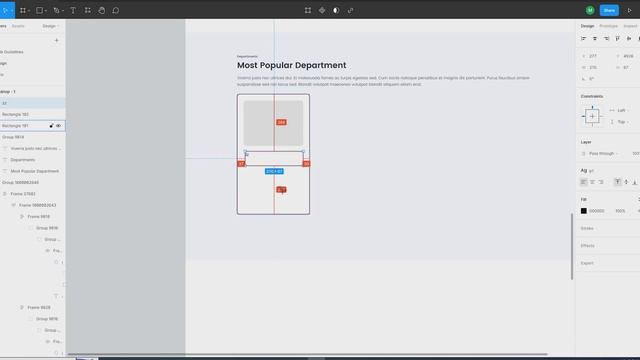Select the Move tool in the toolbar
The height and width of the screenshot is (360, 640).
(5, 10)
